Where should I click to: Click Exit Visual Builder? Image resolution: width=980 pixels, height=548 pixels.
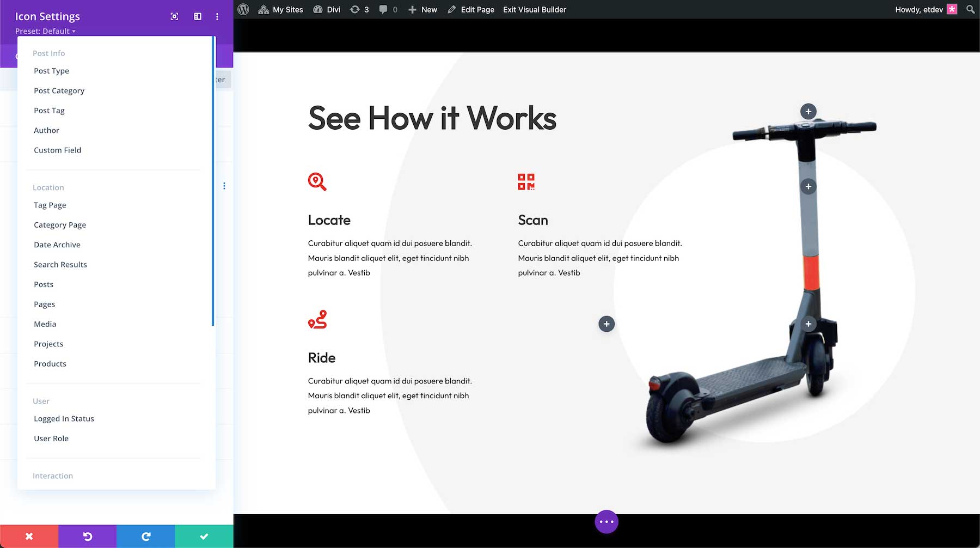point(534,9)
